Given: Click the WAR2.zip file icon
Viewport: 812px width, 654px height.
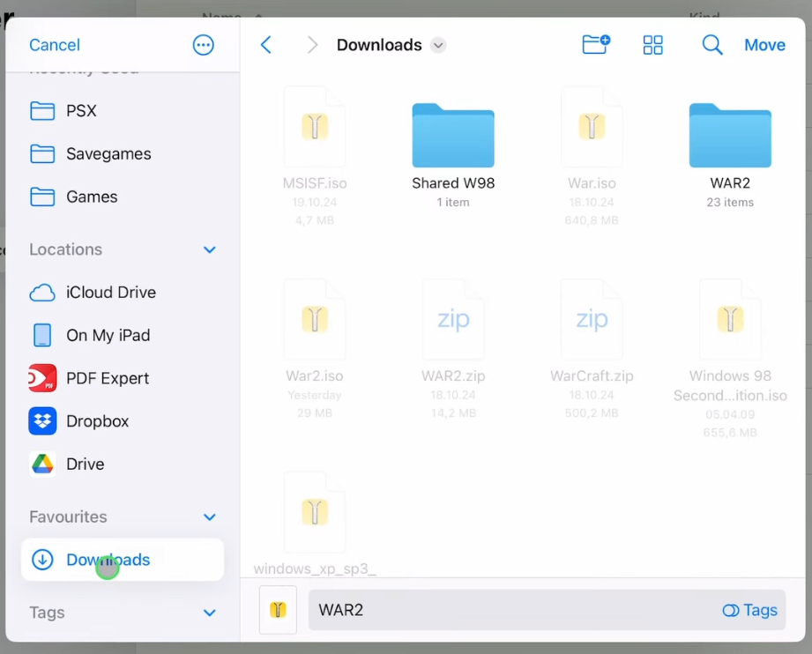Looking at the screenshot, I should click(453, 319).
